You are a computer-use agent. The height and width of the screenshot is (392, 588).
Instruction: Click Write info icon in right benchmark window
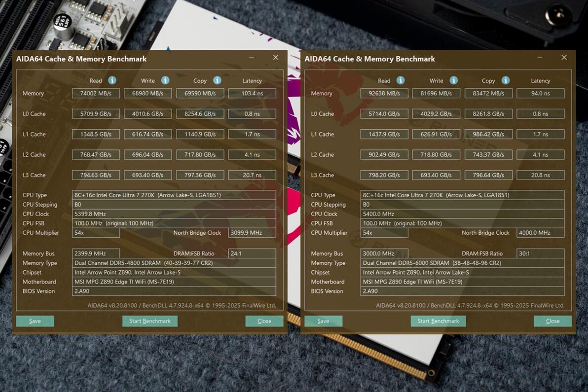coord(454,80)
